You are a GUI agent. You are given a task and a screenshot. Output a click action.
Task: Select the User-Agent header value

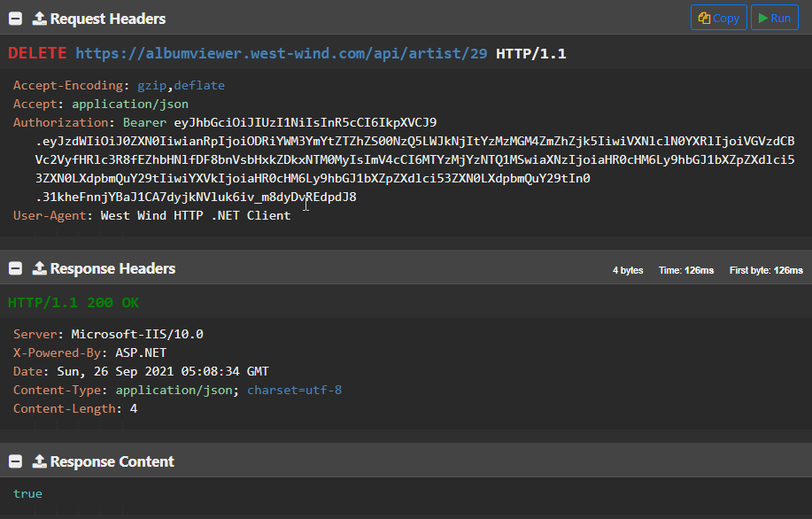(195, 215)
